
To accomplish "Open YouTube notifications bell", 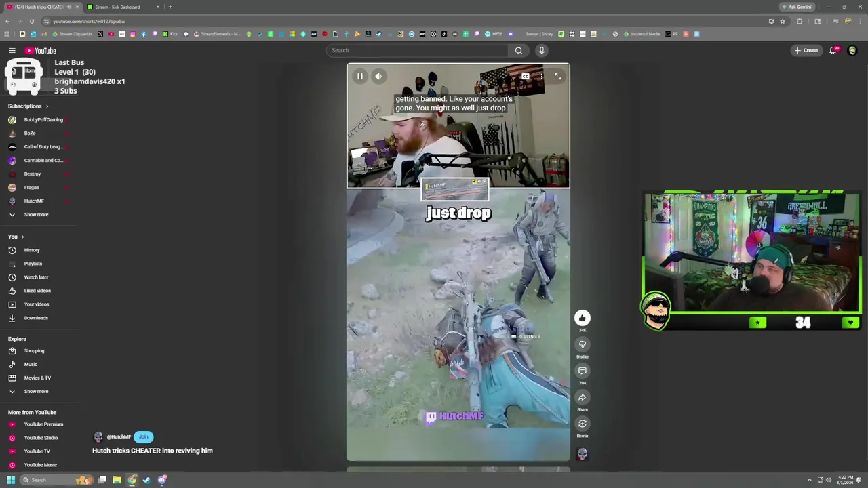I will click(833, 50).
